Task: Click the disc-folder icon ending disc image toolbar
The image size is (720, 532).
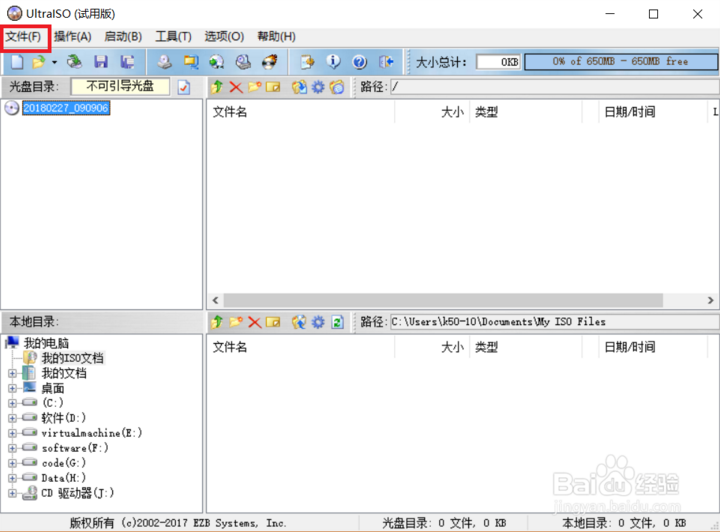Action: coord(337,87)
